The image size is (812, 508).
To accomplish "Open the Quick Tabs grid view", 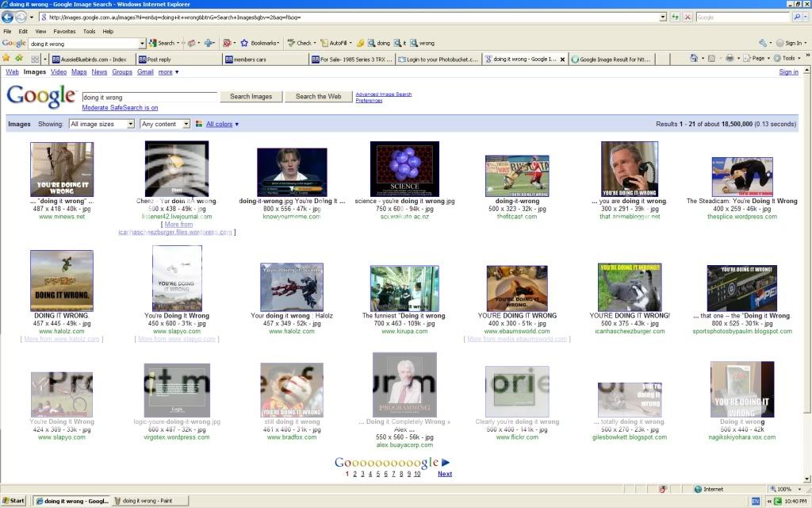I will pyautogui.click(x=35, y=59).
